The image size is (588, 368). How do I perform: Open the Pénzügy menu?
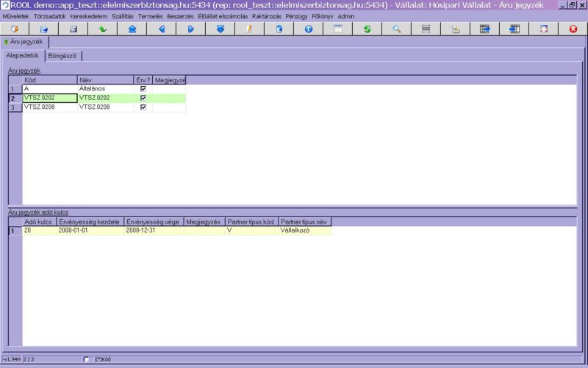coord(295,15)
